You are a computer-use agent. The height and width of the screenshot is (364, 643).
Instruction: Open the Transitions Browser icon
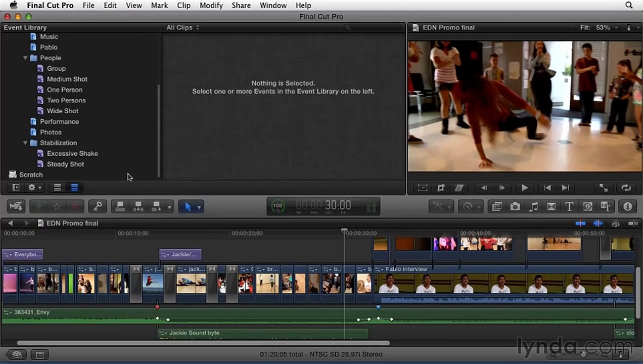552,206
